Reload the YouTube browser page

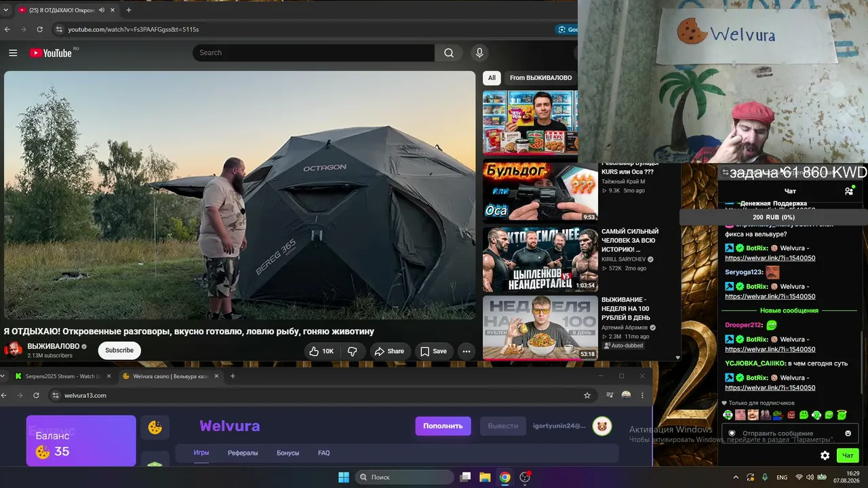click(x=39, y=30)
